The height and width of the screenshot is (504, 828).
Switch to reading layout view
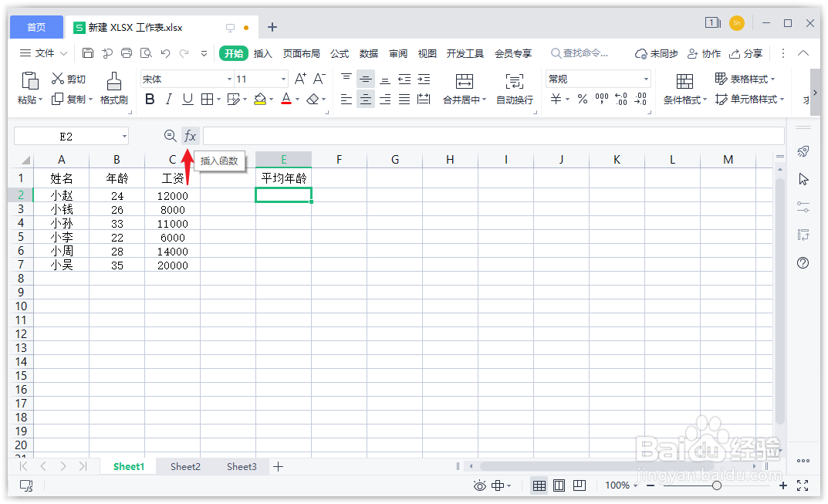[580, 485]
